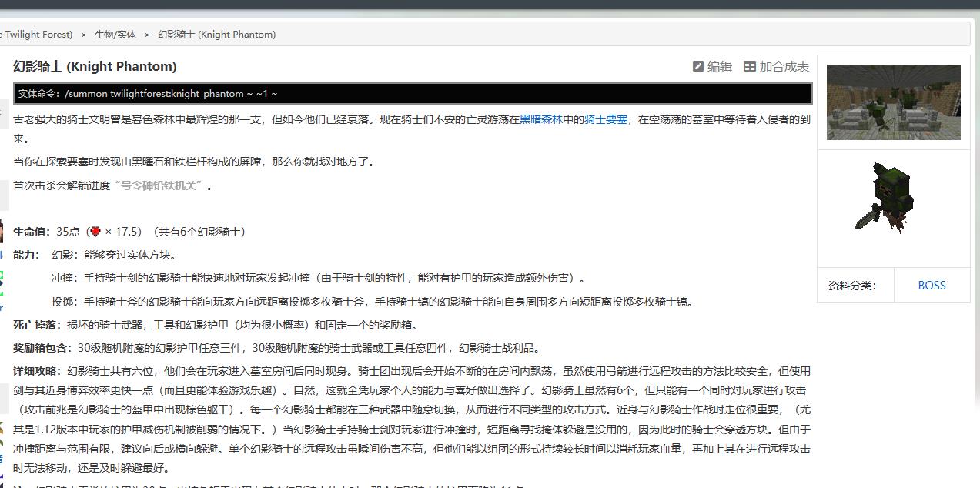Open the 生物/实体 breadcrumb

[x=115, y=35]
